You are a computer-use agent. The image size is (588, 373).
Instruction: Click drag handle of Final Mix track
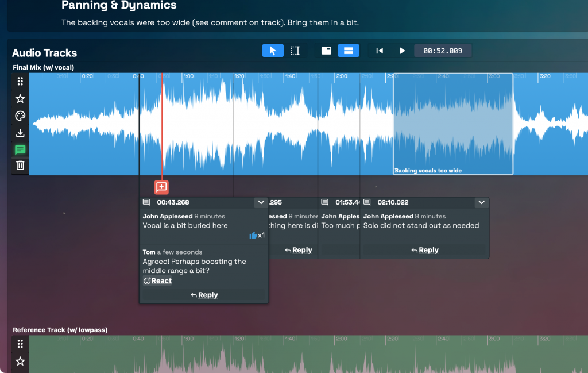coord(20,82)
